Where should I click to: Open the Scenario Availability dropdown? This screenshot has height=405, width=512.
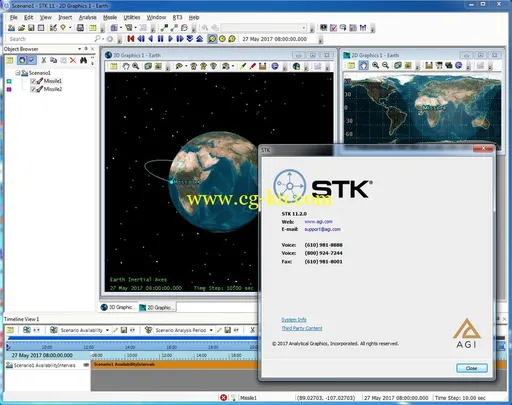pos(107,330)
